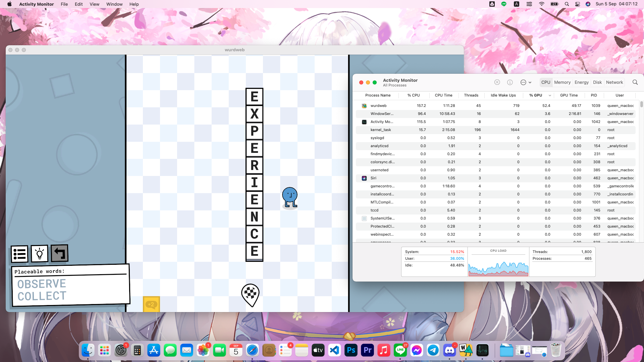644x362 pixels.
Task: Click the process info icon in Activity Monitor
Action: coord(510,82)
